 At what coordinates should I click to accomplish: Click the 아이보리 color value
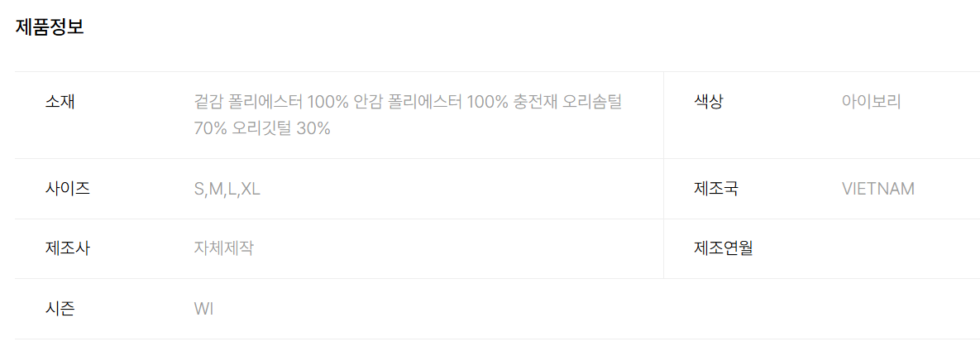871,102
